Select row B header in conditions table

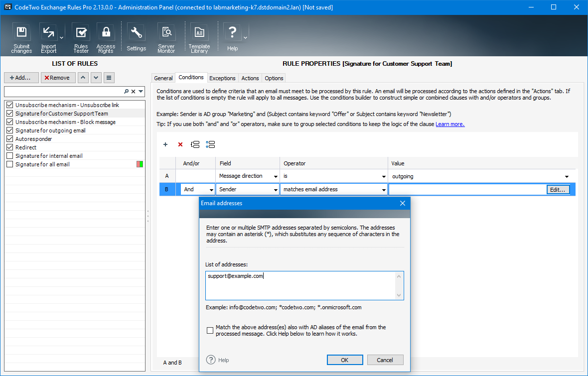click(167, 189)
